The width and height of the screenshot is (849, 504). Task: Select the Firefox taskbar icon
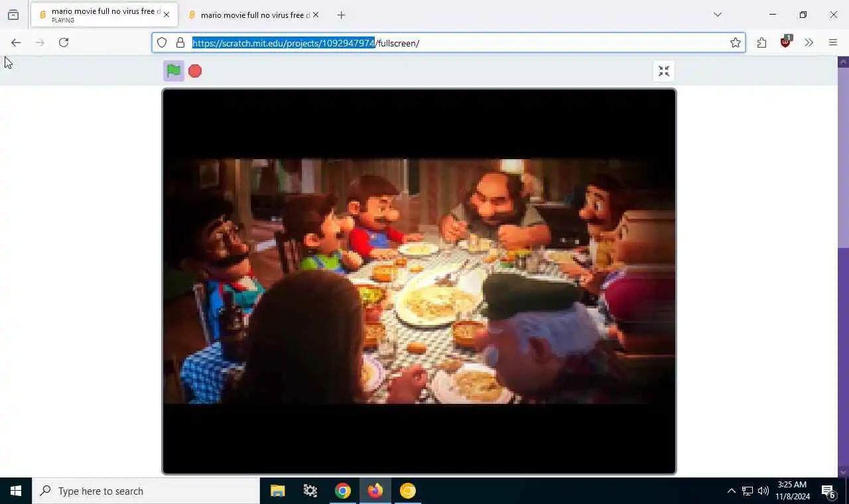pos(375,491)
